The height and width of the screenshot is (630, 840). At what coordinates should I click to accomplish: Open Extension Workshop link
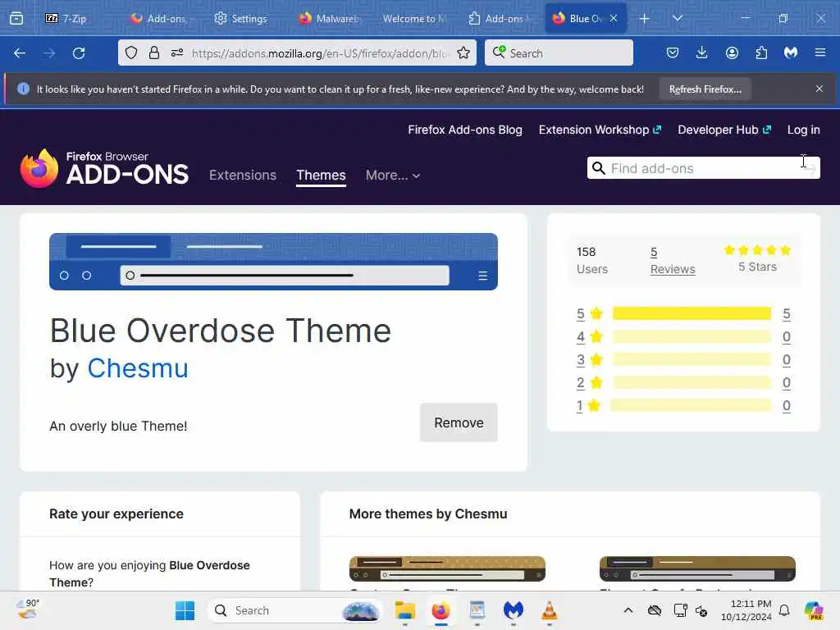click(600, 130)
